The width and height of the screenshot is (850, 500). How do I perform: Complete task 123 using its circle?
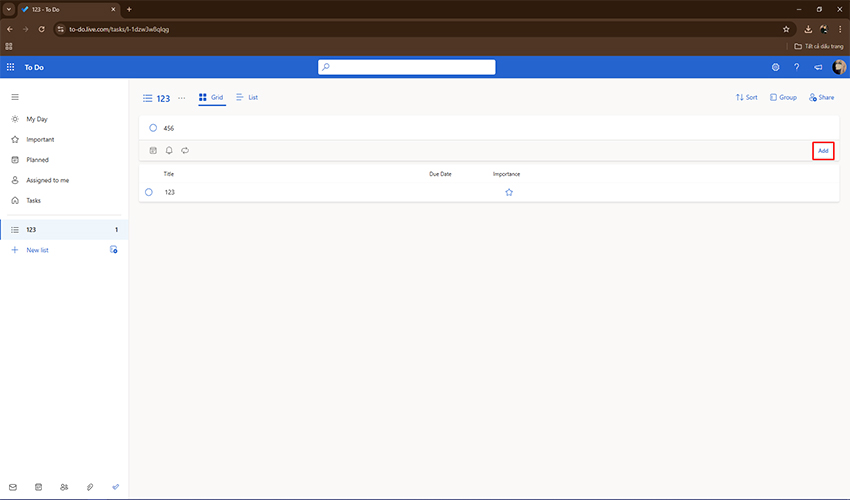(149, 192)
